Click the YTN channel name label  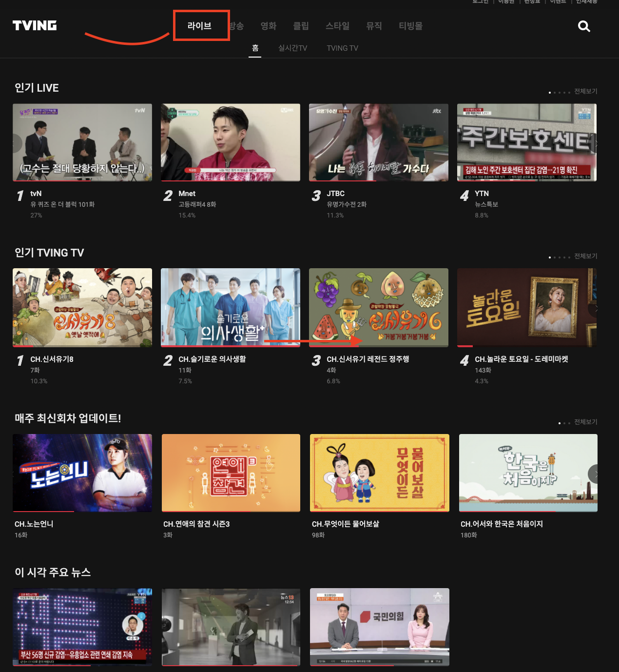click(482, 194)
